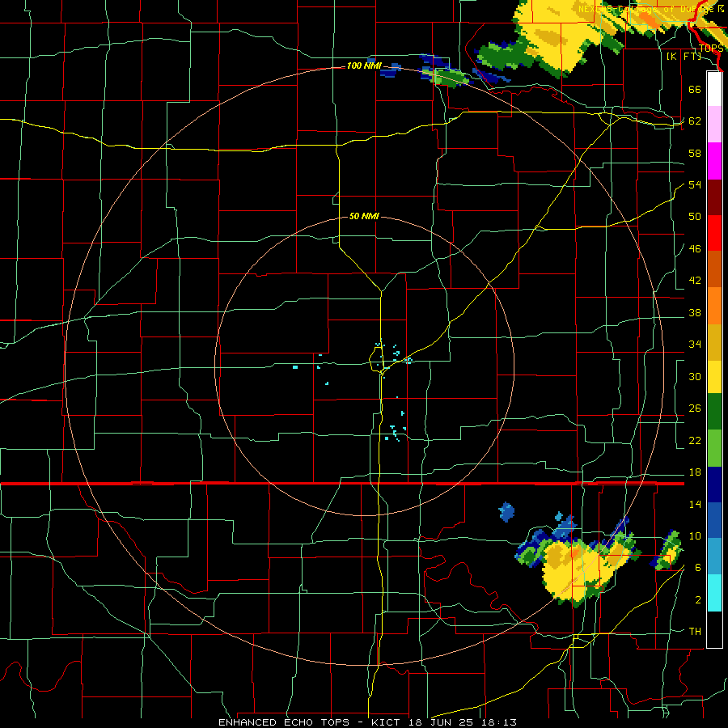Click the black threshold swatch in the legend

point(714,629)
